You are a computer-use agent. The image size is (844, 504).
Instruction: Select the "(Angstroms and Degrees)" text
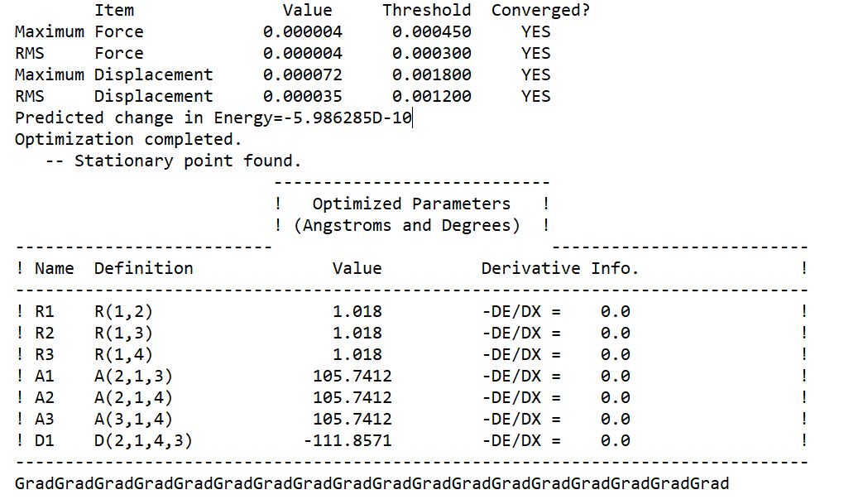coord(407,226)
